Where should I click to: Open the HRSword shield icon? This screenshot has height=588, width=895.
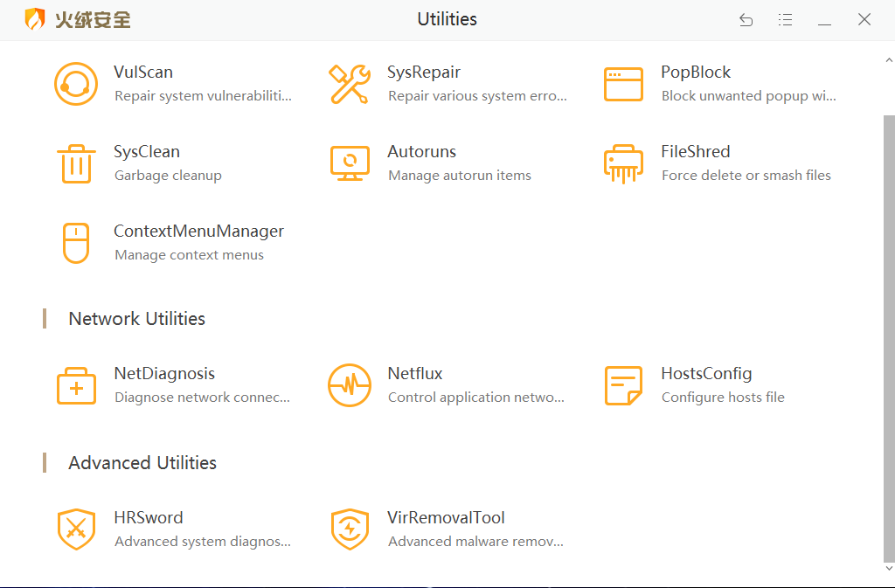(77, 529)
